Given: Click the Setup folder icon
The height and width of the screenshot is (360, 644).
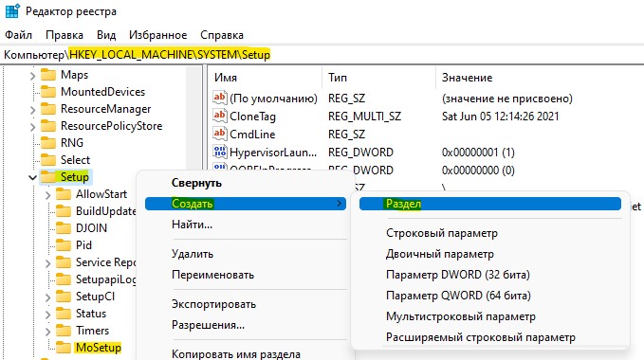Looking at the screenshot, I should (x=48, y=177).
